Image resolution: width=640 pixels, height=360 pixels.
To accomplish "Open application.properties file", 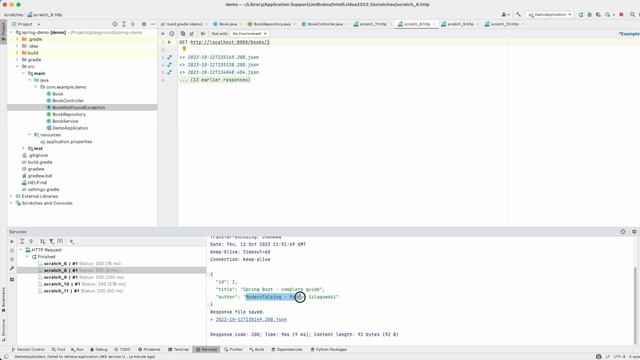I will (69, 142).
